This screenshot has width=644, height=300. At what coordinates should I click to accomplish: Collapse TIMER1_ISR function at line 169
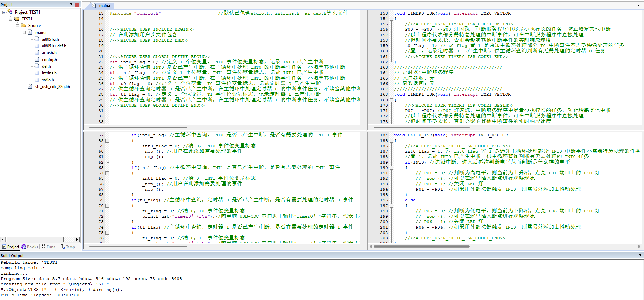pos(391,100)
